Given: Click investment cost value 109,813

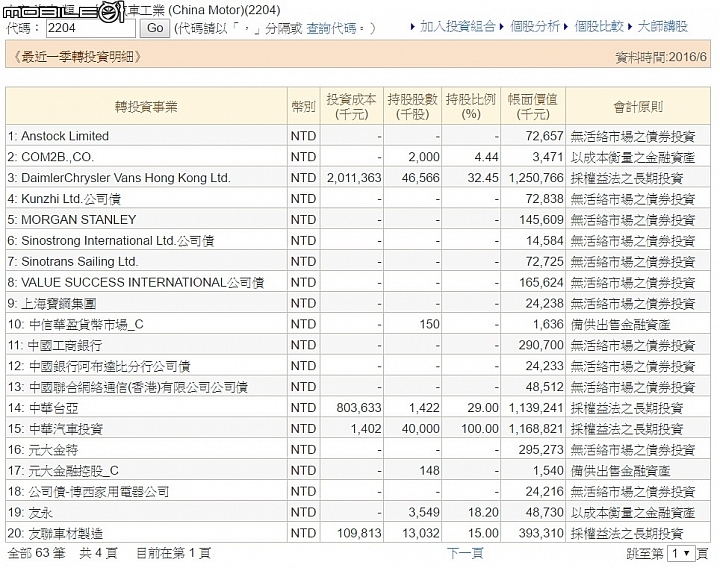Looking at the screenshot, I should click(359, 533).
